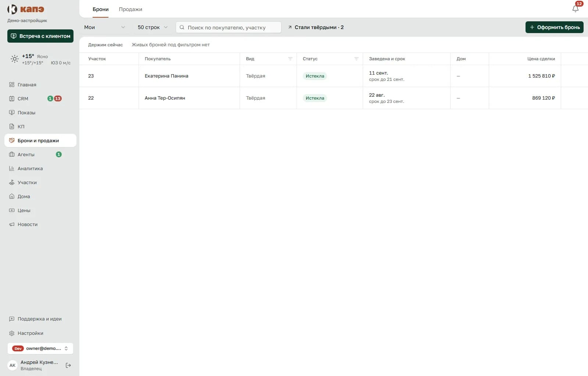Open the Мои filter dropdown
Image resolution: width=588 pixels, height=376 pixels.
(105, 27)
